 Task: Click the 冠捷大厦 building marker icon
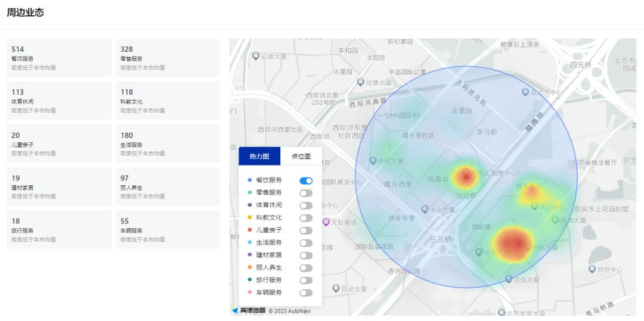point(361,82)
